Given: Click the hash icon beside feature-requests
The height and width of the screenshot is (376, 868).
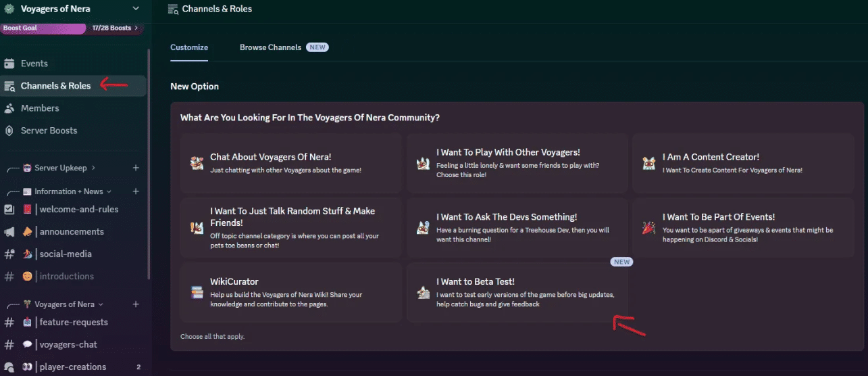Looking at the screenshot, I should pos(9,323).
